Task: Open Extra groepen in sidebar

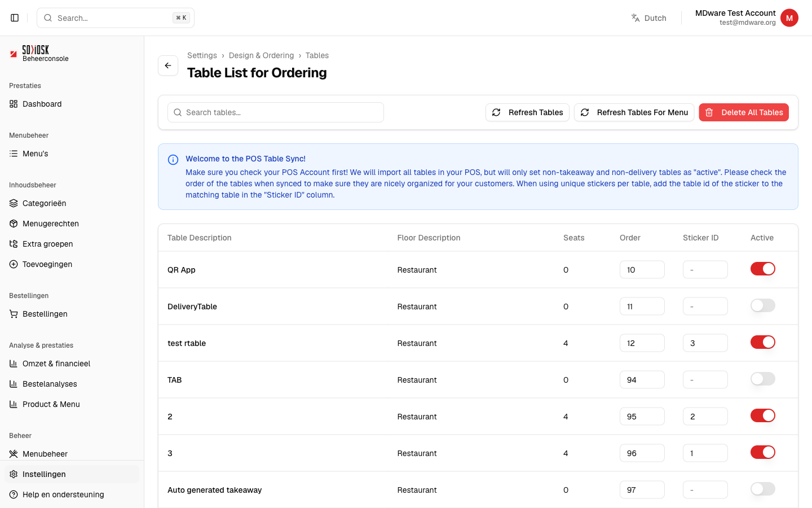Action: [72, 244]
